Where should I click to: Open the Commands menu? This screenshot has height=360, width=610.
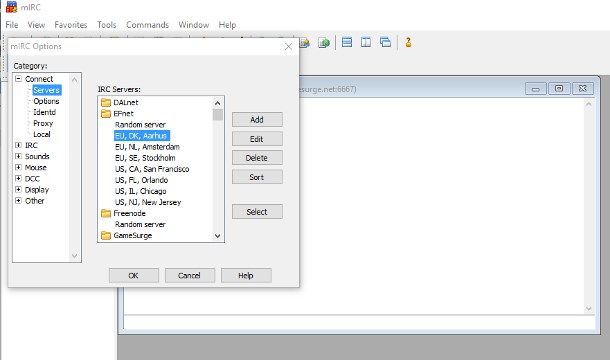[x=147, y=25]
